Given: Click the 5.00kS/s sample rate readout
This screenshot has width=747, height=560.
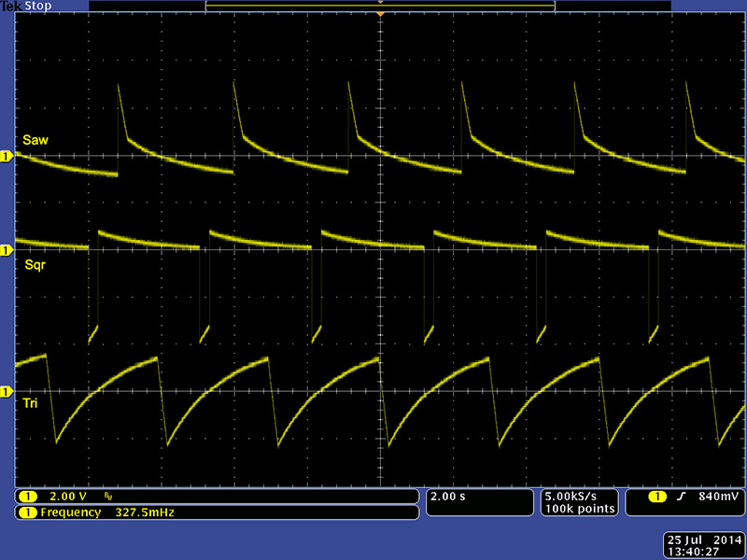Looking at the screenshot, I should [x=579, y=496].
